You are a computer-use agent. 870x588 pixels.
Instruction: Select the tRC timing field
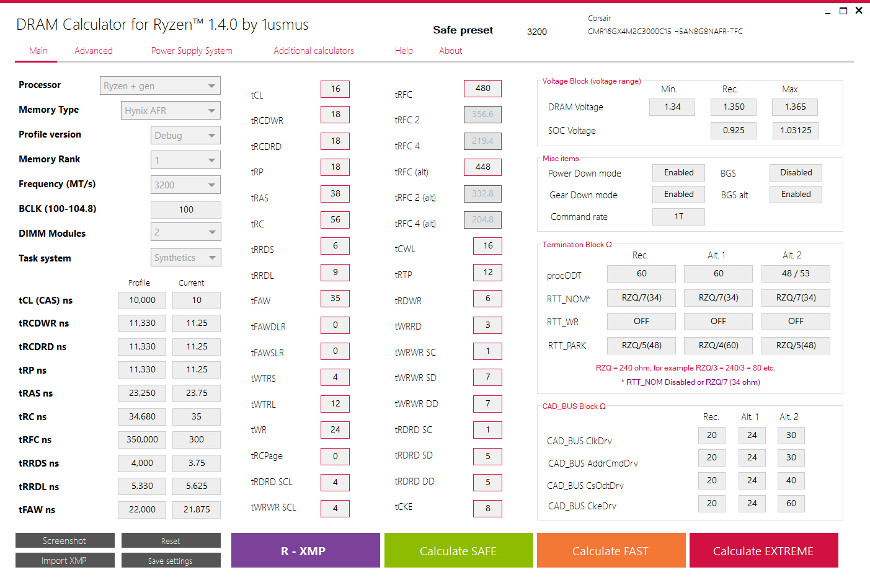tap(335, 220)
